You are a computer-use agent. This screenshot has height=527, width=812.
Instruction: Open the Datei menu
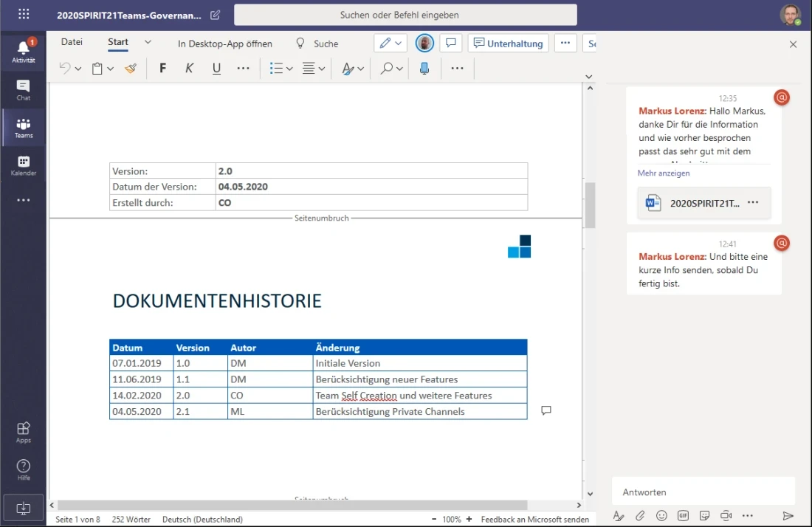pos(72,42)
